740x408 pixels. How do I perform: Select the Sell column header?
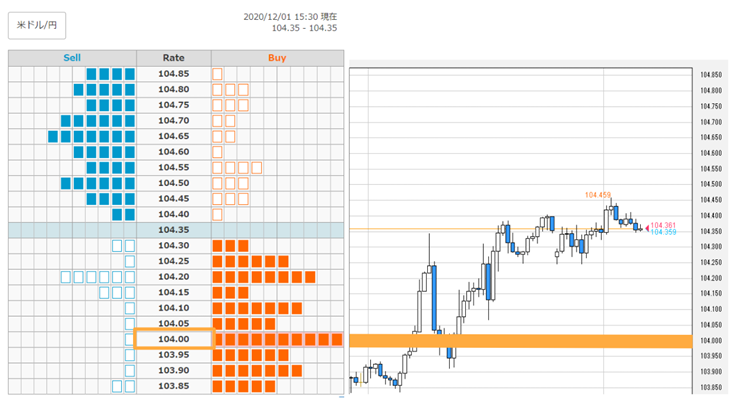[x=72, y=58]
